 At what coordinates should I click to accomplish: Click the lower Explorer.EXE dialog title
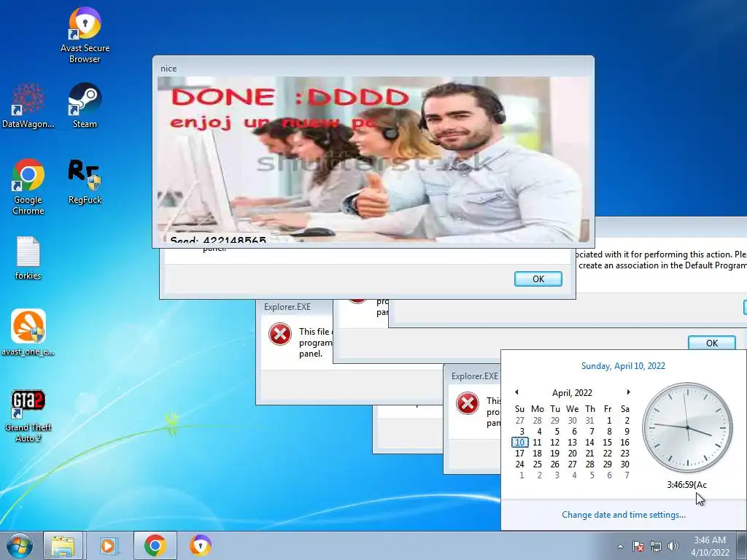pyautogui.click(x=475, y=376)
